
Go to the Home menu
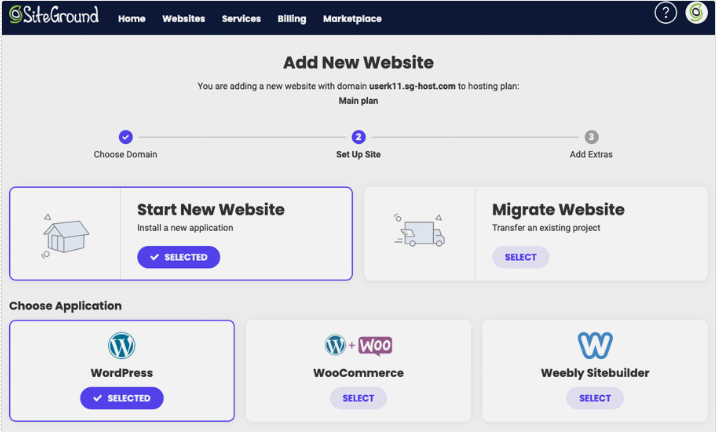(132, 19)
